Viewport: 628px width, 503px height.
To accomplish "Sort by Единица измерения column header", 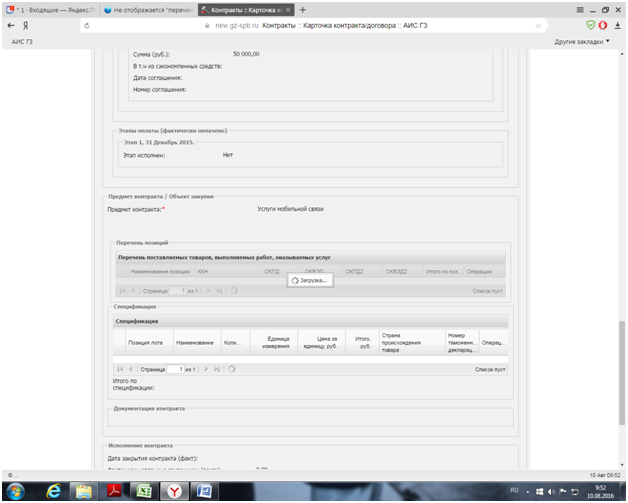I will [274, 343].
